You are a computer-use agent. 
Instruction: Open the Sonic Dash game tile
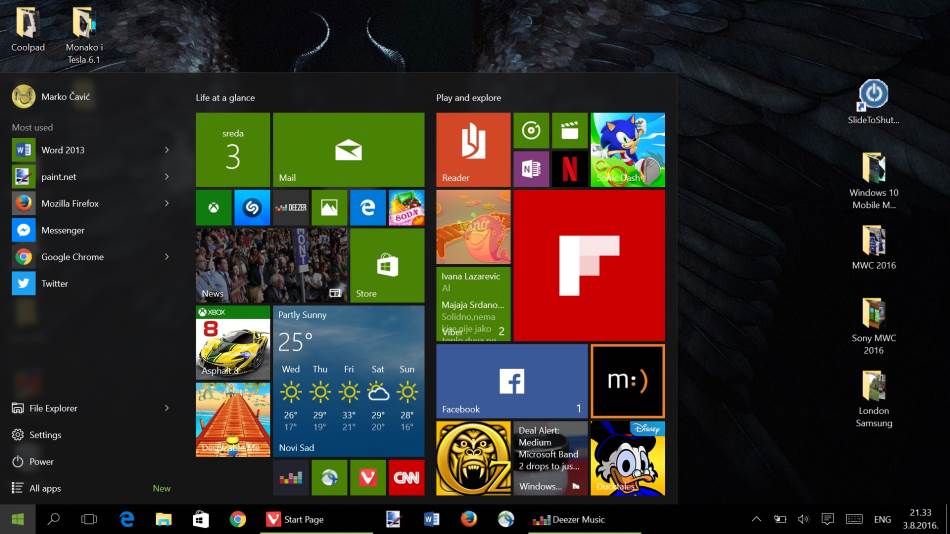point(628,150)
